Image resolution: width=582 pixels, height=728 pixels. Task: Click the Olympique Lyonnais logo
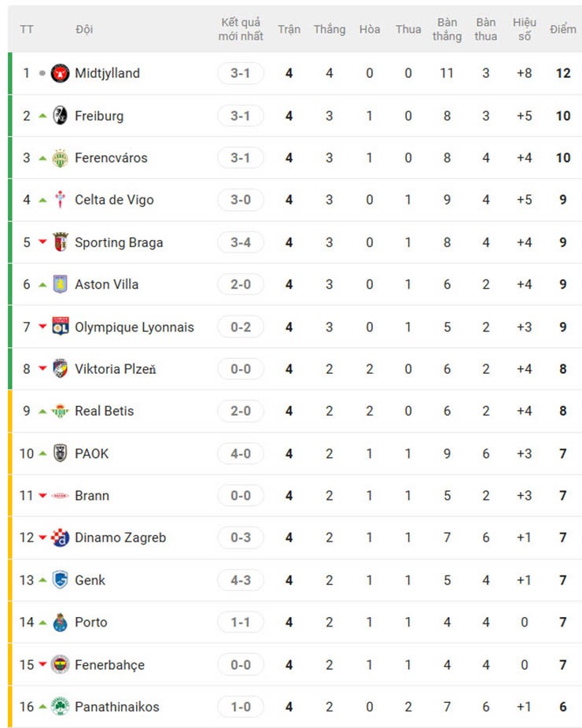pyautogui.click(x=60, y=327)
